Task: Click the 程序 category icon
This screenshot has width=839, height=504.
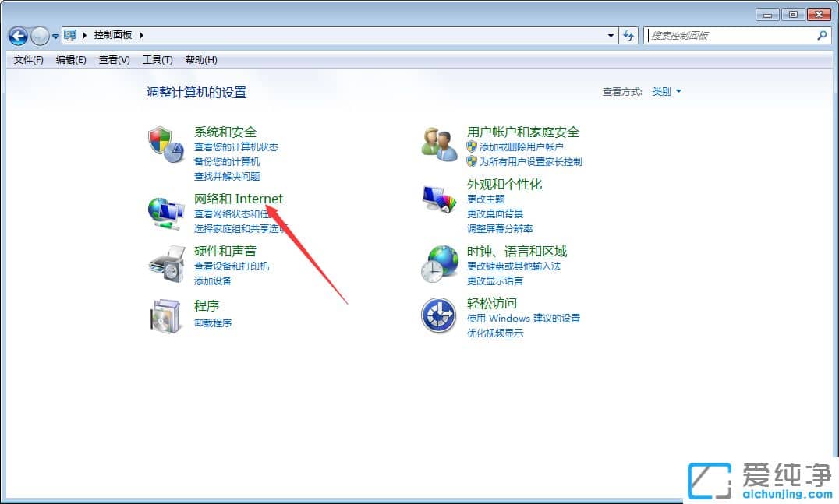Action: click(166, 314)
